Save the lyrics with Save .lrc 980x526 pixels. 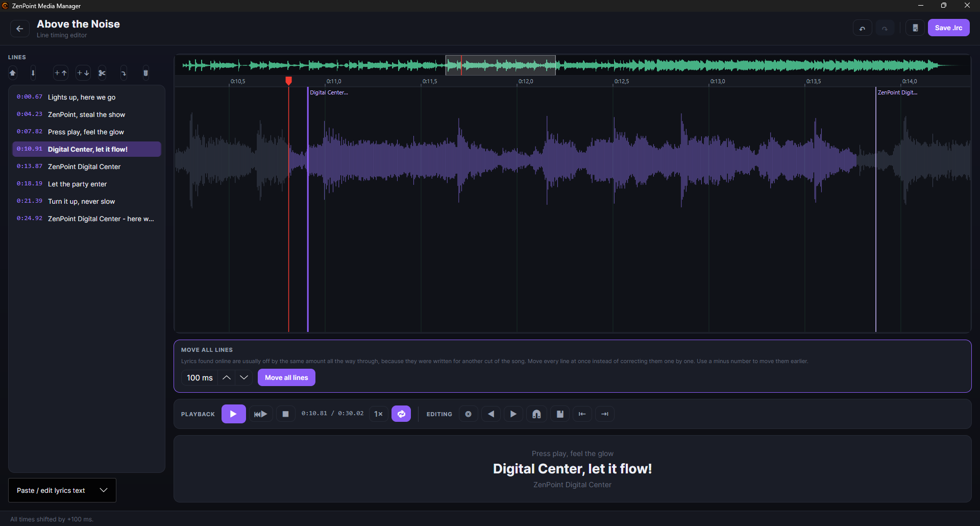pos(948,28)
